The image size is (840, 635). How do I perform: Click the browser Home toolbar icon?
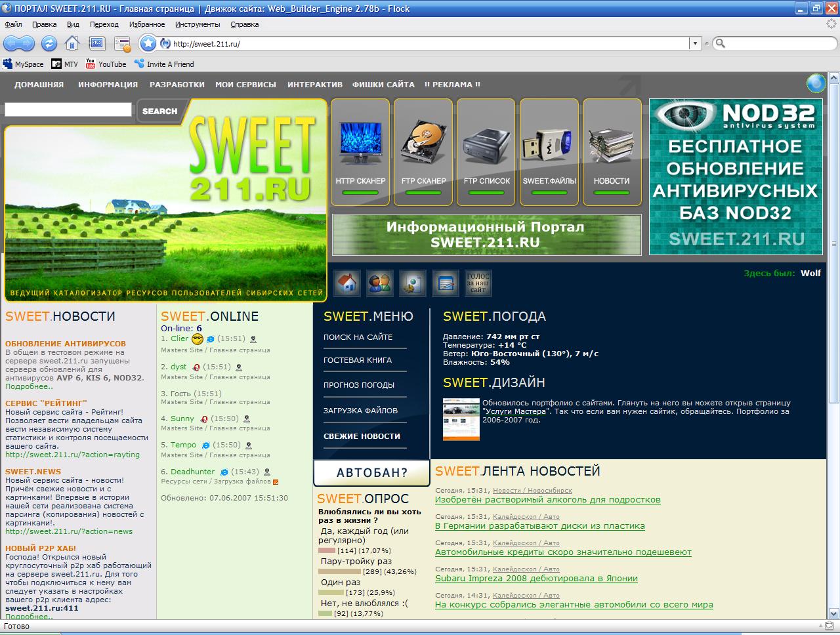tap(72, 43)
